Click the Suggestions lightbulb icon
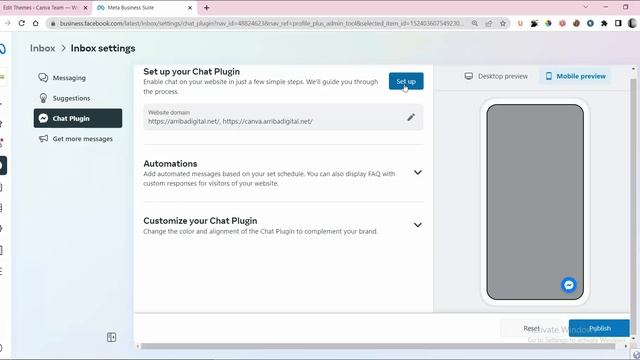Image resolution: width=640 pixels, height=360 pixels. pyautogui.click(x=43, y=98)
